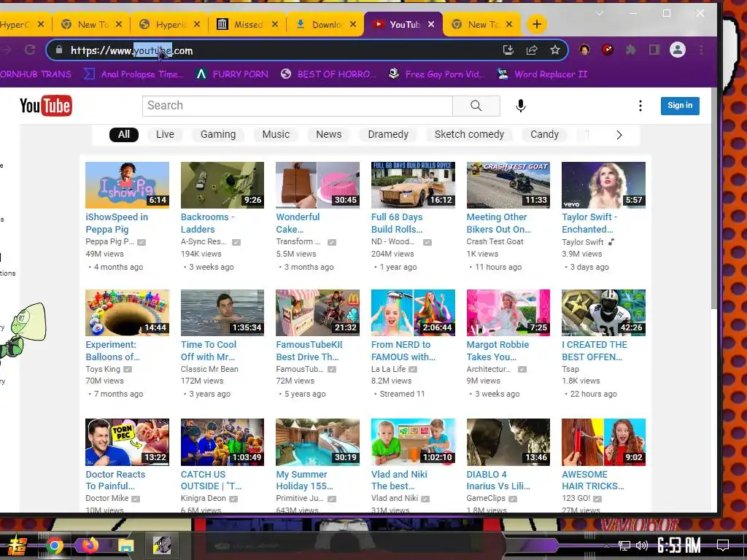Open File Explorer from the taskbar

(x=125, y=545)
